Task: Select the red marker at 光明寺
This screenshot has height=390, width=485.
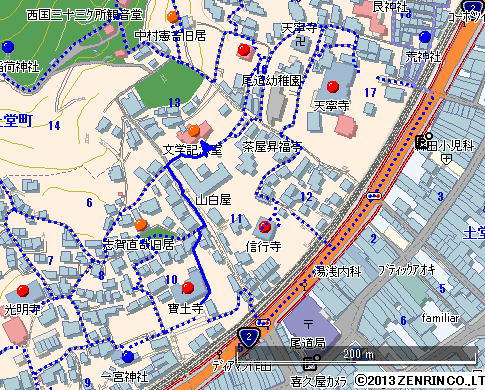Action: click(x=23, y=290)
